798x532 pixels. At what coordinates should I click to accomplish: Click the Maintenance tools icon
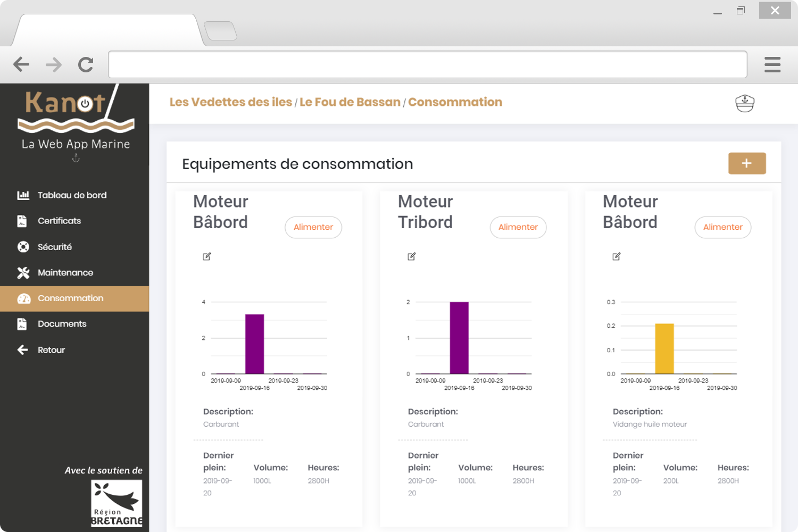(x=23, y=273)
